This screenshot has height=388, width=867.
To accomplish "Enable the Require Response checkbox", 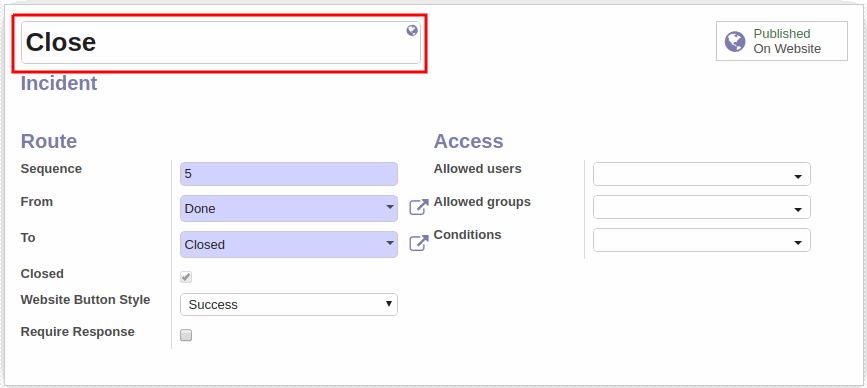I will click(x=186, y=335).
